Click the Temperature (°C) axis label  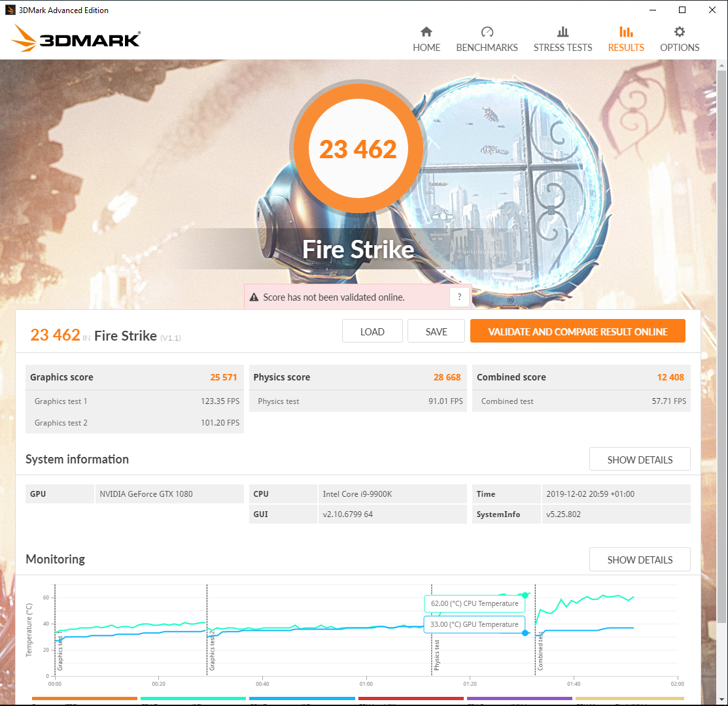tap(29, 630)
